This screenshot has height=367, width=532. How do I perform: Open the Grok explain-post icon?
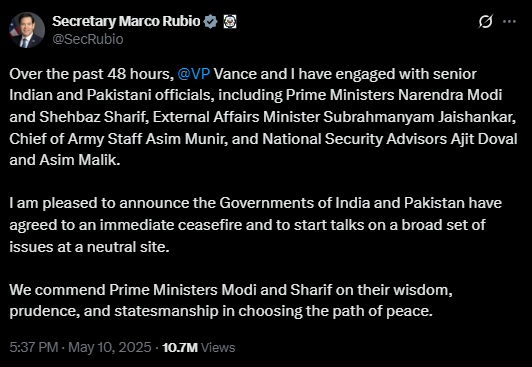[x=486, y=22]
